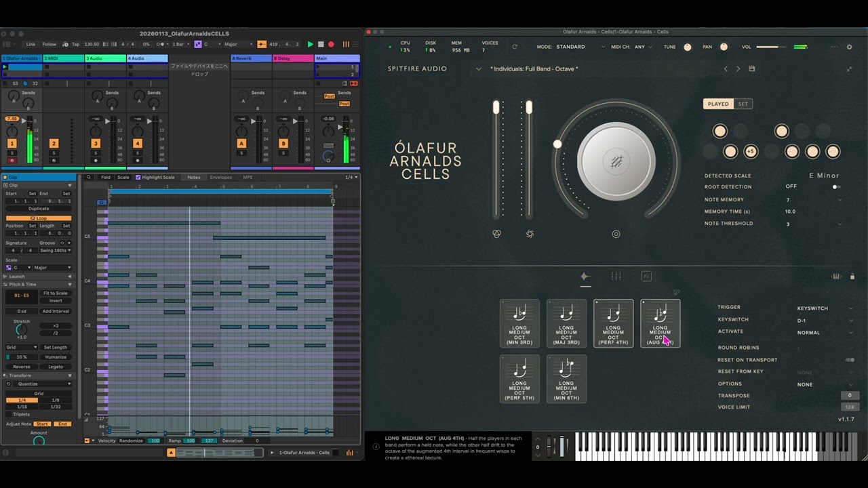868x488 pixels.
Task: Deactivate track 3 using its number button
Action: click(x=96, y=144)
